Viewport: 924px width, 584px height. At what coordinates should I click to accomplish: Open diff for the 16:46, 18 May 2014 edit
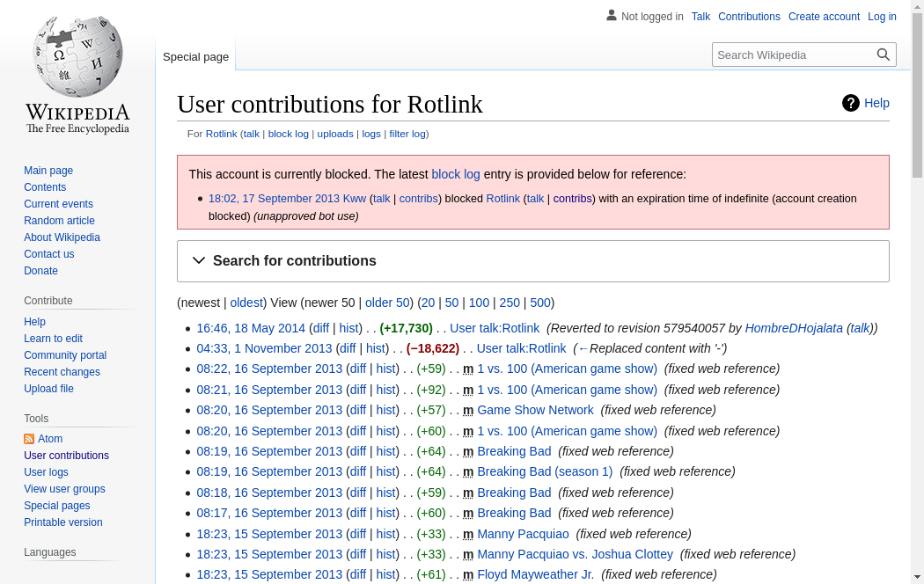coord(321,329)
